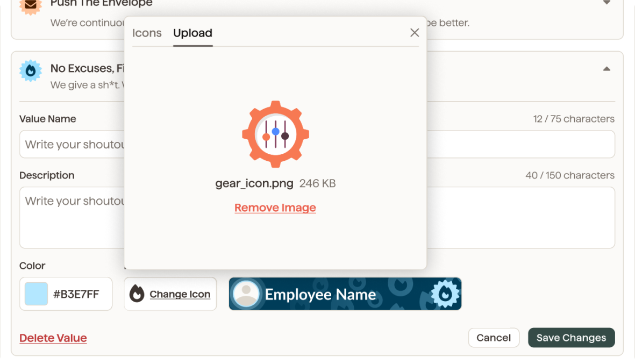The width and height of the screenshot is (635, 364).
Task: Click the Remove Image link
Action: coord(275,208)
